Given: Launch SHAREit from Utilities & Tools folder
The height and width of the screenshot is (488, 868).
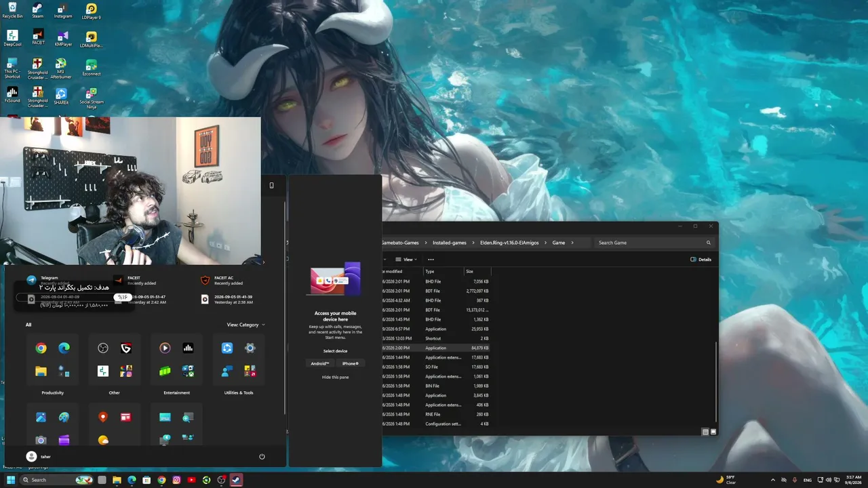Looking at the screenshot, I should (x=227, y=348).
